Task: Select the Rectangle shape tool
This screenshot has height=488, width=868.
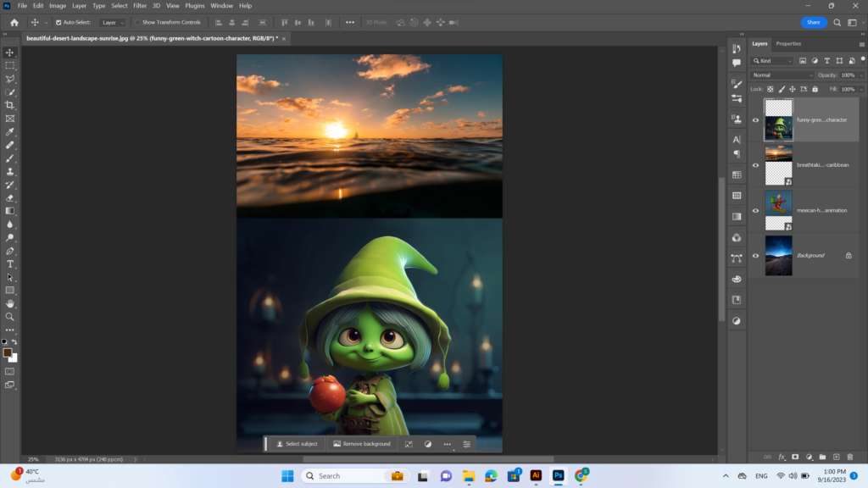Action: point(10,291)
